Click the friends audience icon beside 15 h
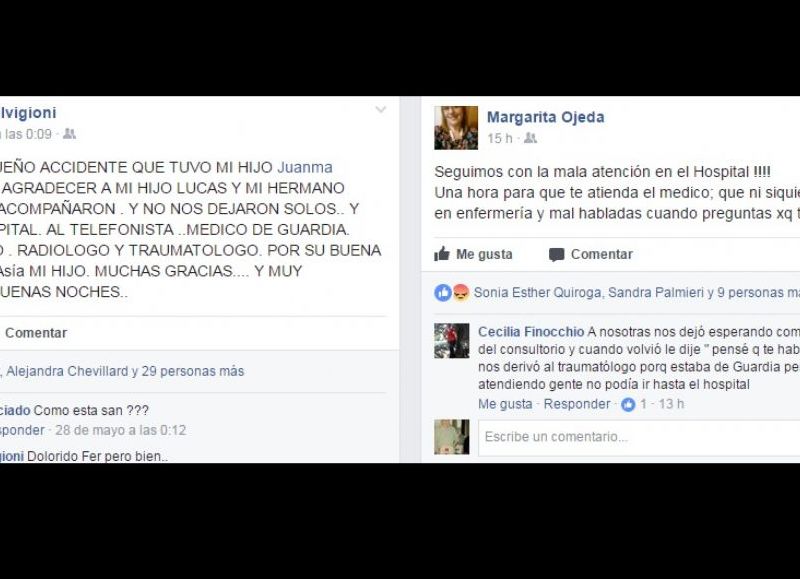The image size is (800, 579). [x=531, y=138]
